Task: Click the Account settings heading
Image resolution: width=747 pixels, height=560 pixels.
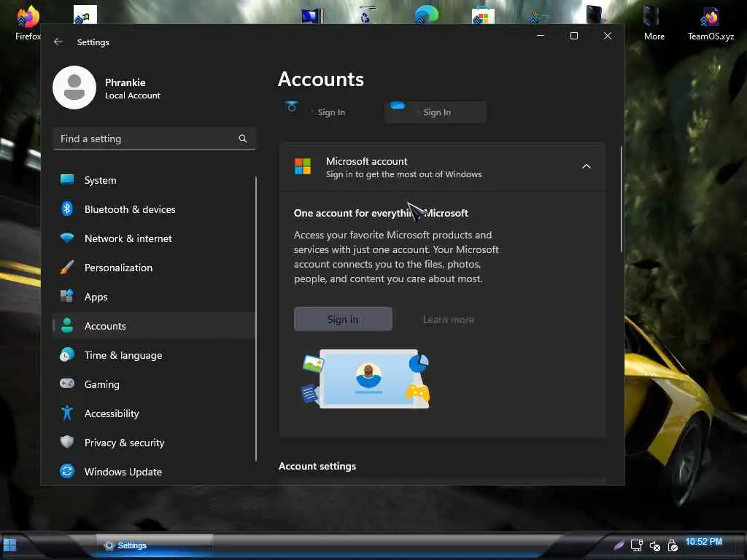Action: click(317, 466)
